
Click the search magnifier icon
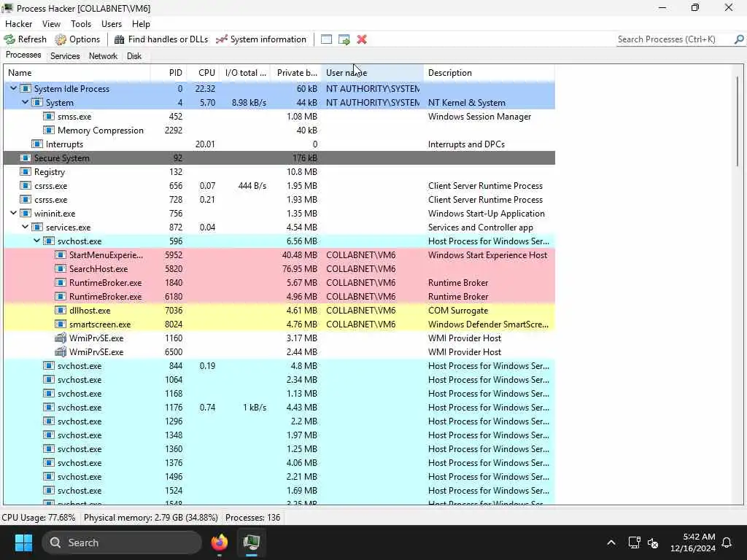click(739, 39)
